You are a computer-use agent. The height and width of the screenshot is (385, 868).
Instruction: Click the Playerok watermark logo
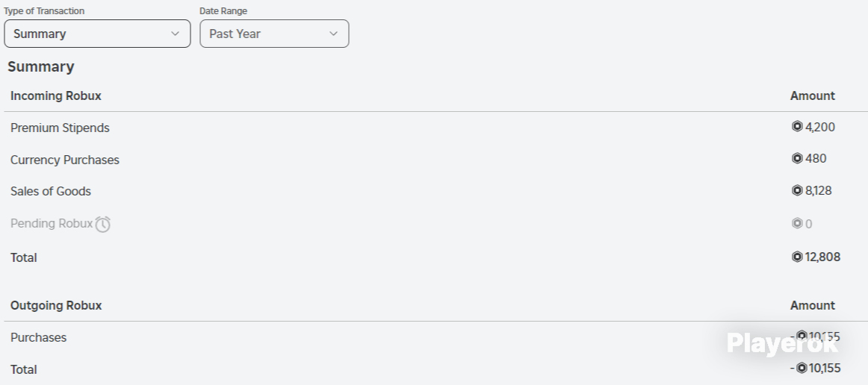[782, 343]
